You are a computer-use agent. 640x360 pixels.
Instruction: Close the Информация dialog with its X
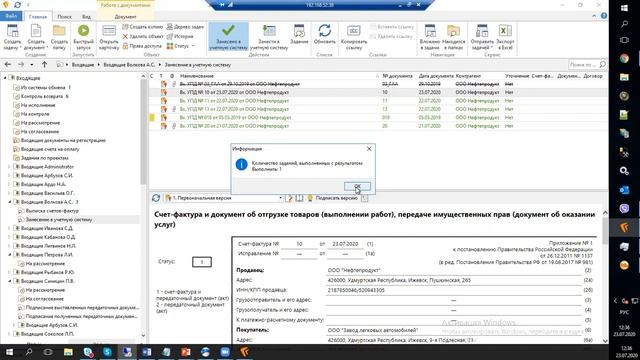click(369, 149)
